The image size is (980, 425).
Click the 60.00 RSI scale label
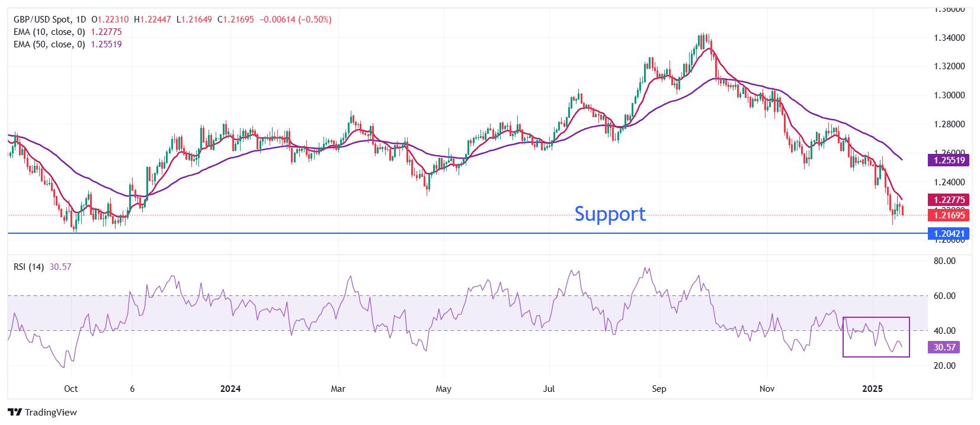944,296
